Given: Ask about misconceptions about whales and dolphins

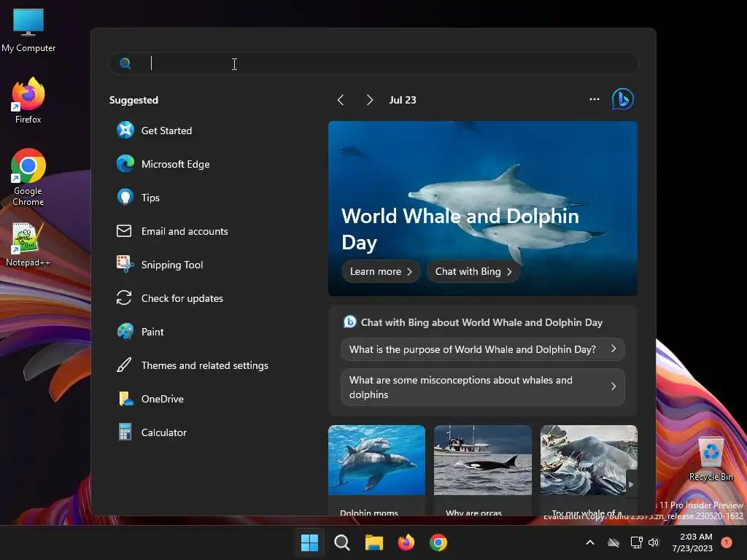Looking at the screenshot, I should click(483, 387).
